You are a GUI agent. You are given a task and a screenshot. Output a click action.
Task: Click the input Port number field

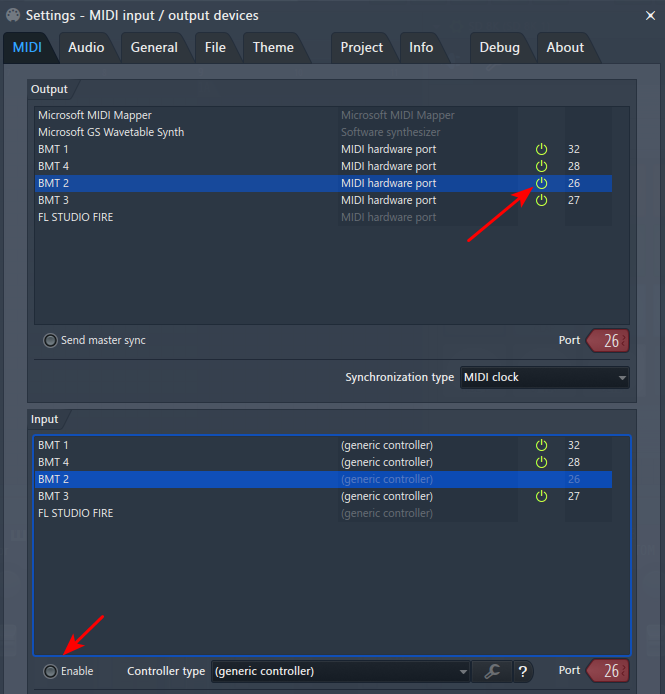coord(609,671)
